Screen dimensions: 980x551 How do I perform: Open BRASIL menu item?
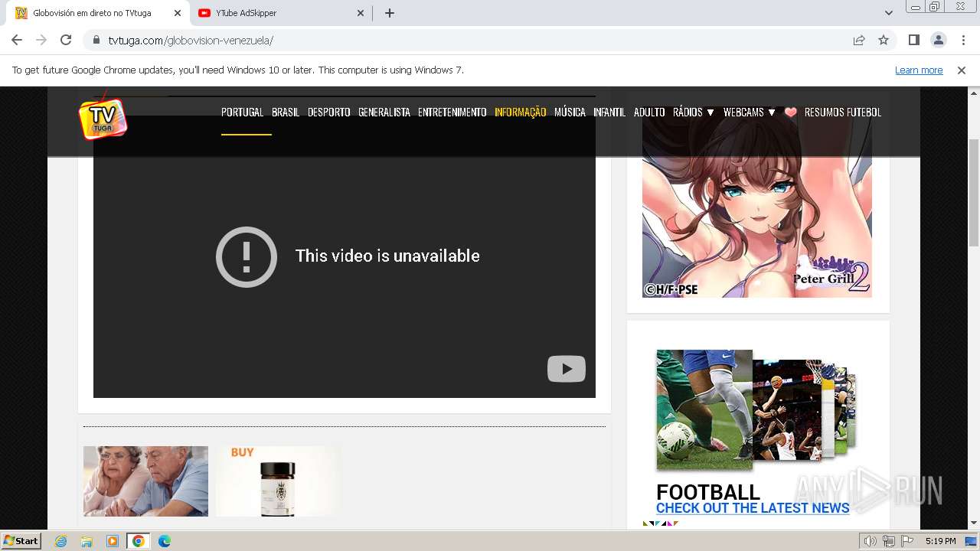[x=286, y=112]
